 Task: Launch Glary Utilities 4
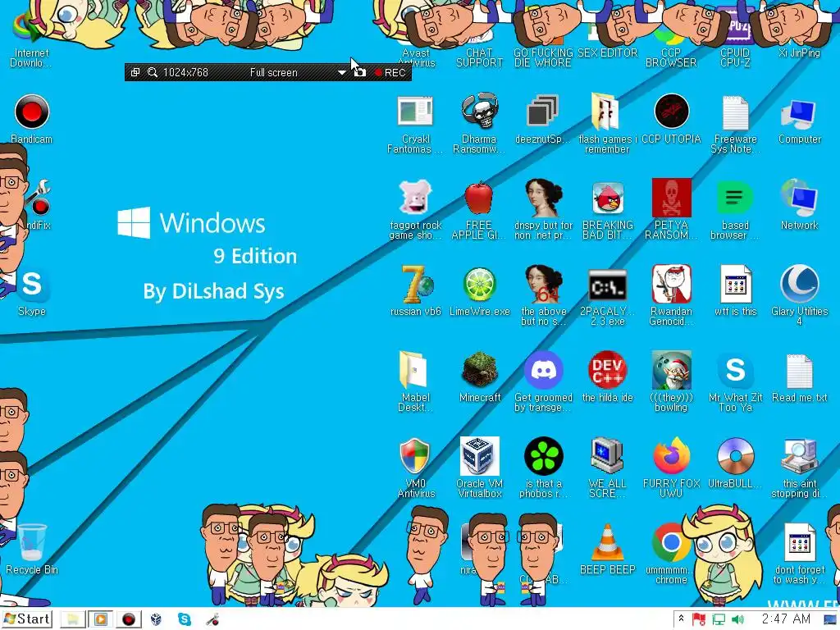tap(799, 285)
